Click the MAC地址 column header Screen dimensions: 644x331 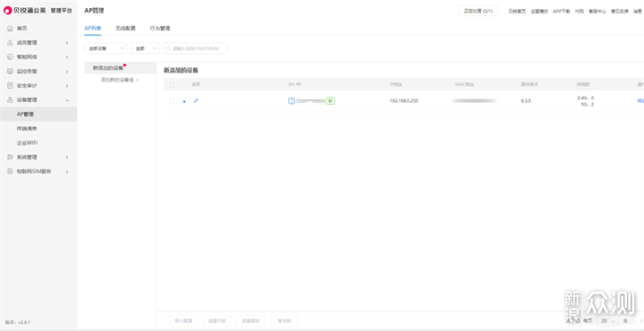464,84
